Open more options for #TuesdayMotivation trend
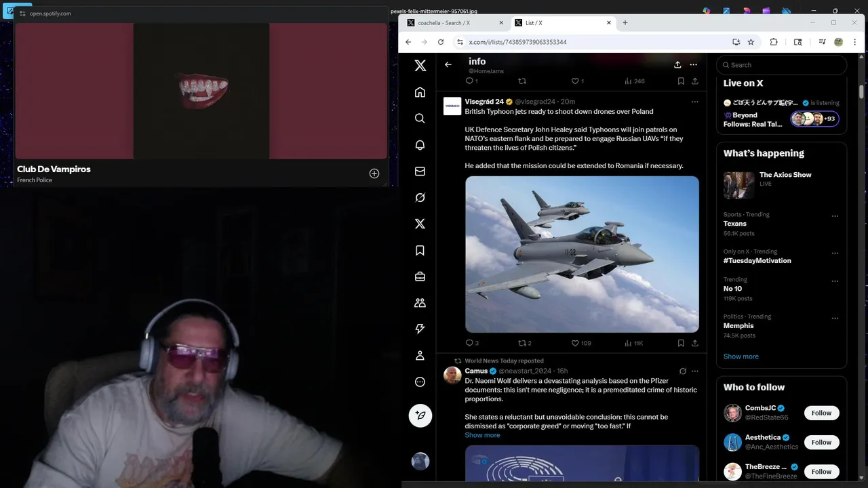This screenshot has height=488, width=868. coord(835,253)
